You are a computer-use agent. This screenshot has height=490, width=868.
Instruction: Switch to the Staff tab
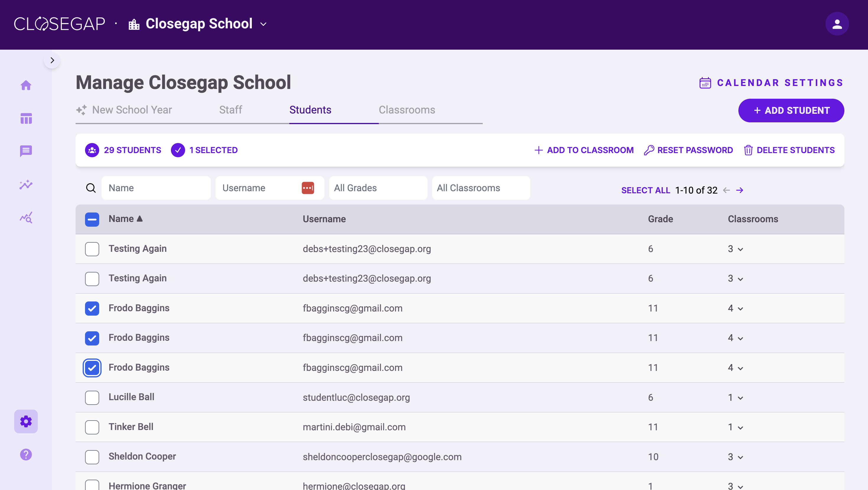(231, 110)
